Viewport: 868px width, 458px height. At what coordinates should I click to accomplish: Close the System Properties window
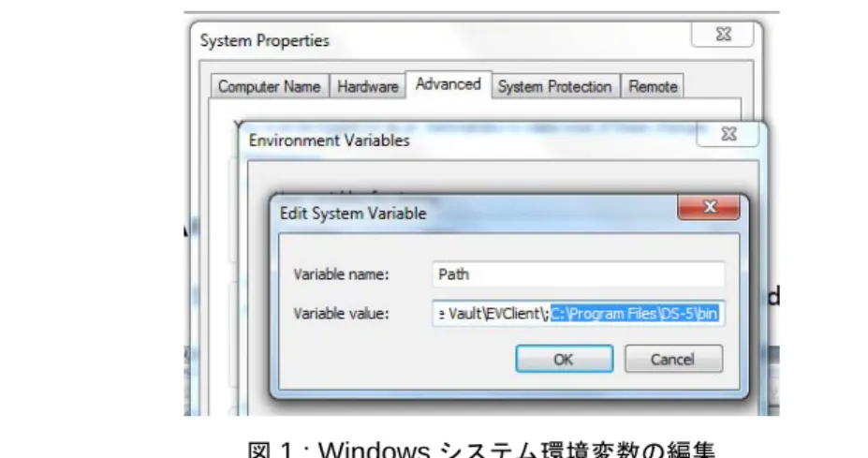[x=723, y=35]
